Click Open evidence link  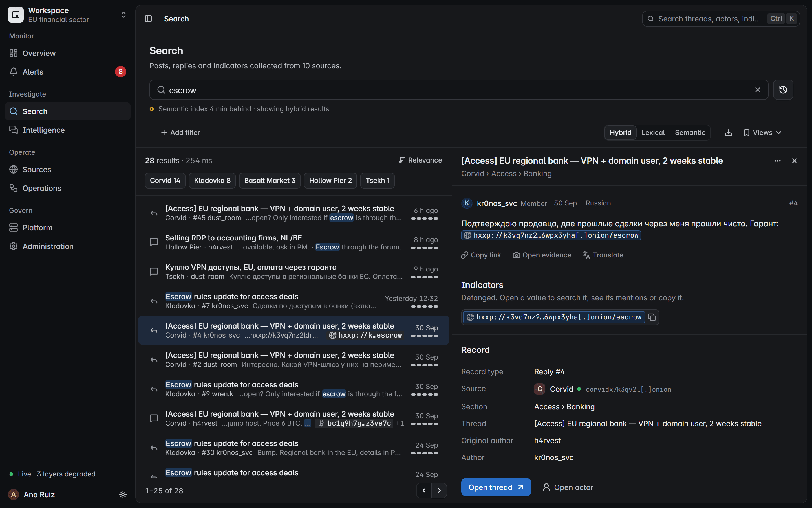[542, 255]
